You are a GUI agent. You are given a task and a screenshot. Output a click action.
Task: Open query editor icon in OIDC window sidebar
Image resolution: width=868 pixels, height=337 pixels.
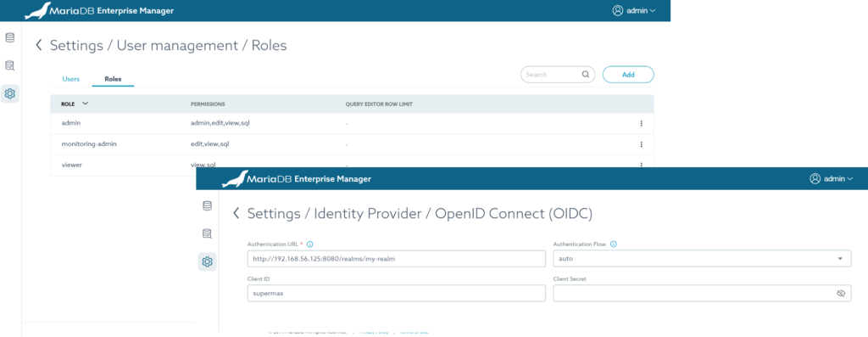coord(207,234)
